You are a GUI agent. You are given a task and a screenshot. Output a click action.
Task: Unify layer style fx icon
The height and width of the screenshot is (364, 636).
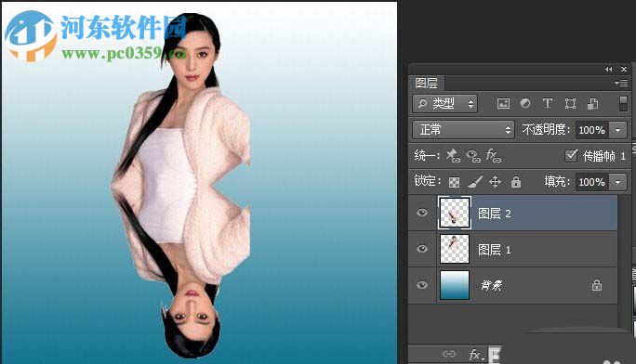coord(493,155)
